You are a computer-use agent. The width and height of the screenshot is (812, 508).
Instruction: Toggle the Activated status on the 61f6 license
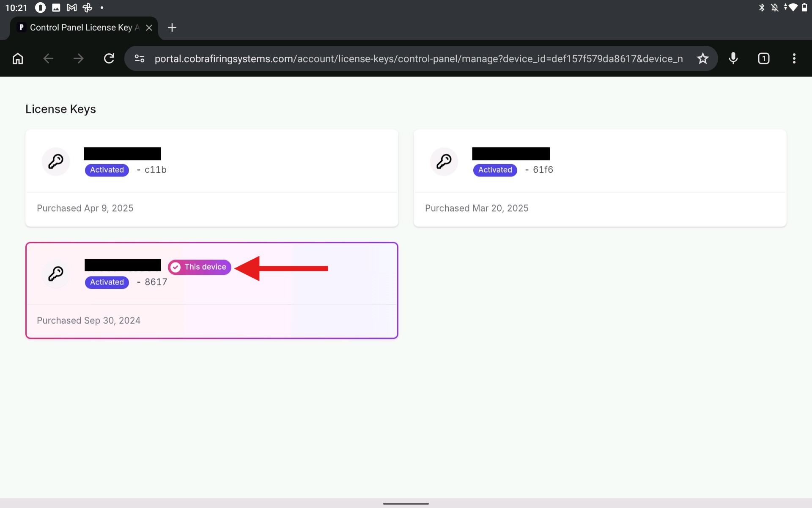click(x=494, y=170)
